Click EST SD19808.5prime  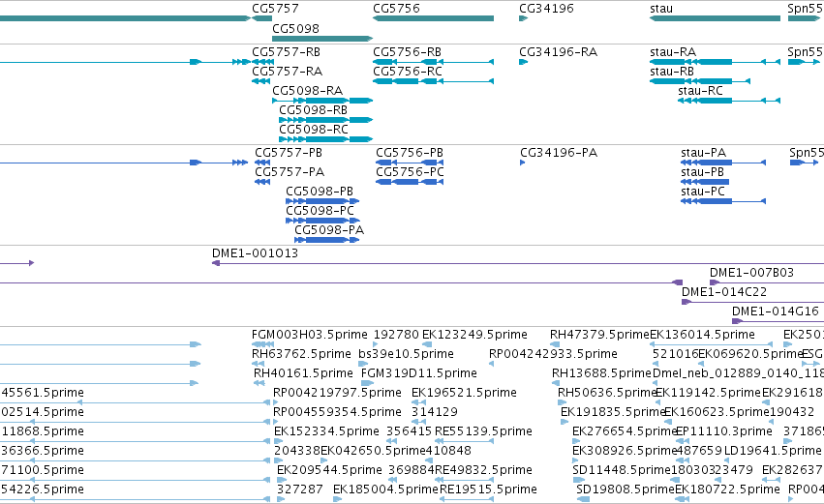pyautogui.click(x=626, y=489)
